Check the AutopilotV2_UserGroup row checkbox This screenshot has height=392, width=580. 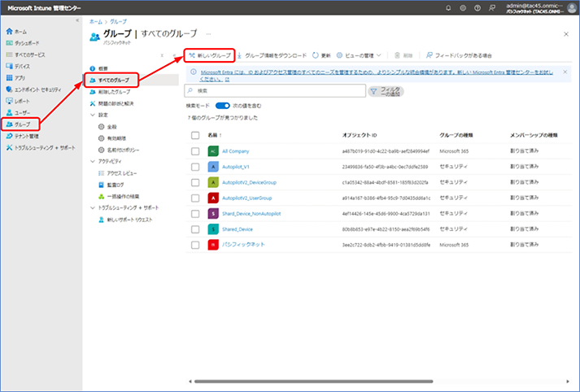195,198
